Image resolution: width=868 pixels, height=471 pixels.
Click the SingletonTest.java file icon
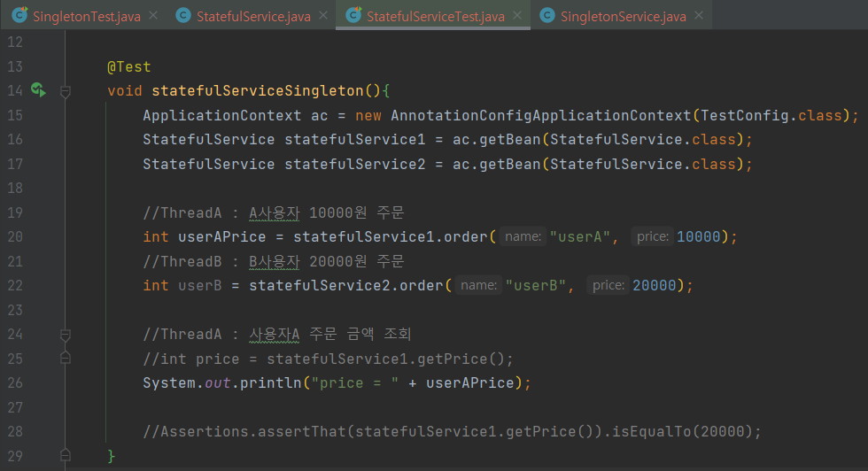coord(19,15)
